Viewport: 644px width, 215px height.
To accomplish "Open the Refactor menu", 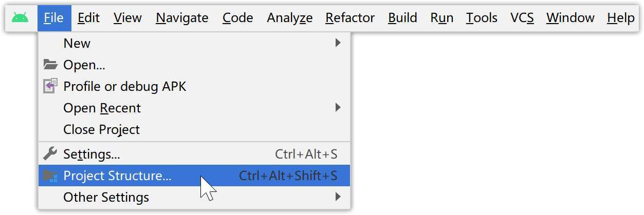I will pos(350,18).
